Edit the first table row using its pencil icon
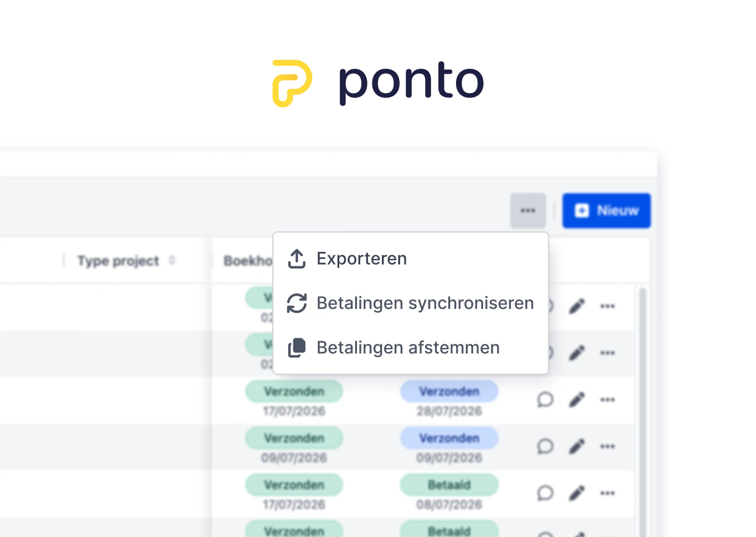Screen dimensions: 756x537 577,306
